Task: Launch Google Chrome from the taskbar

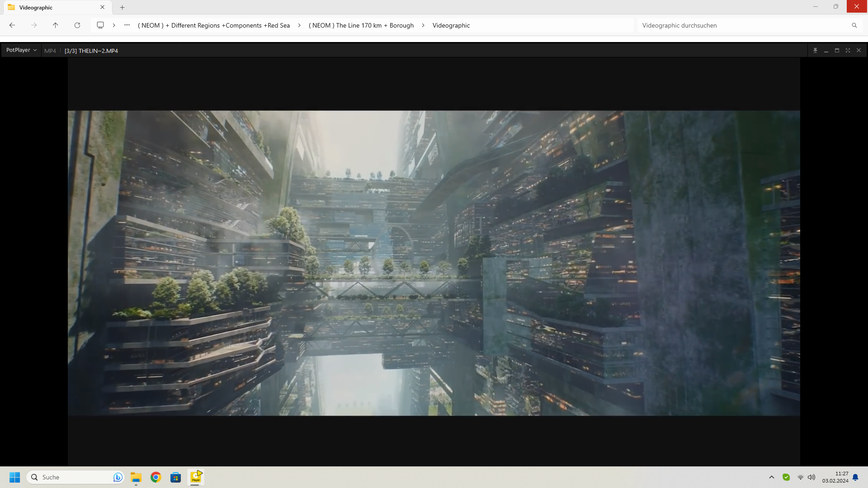Action: [156, 477]
